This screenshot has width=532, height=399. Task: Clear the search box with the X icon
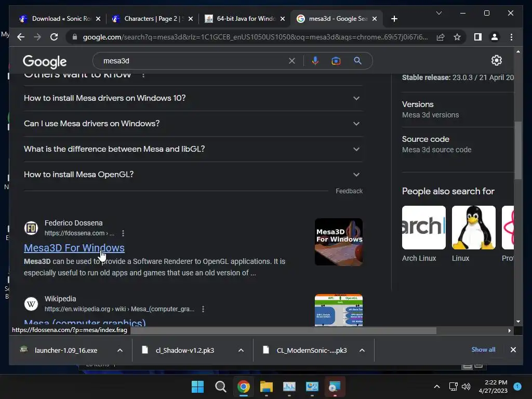[x=292, y=61]
